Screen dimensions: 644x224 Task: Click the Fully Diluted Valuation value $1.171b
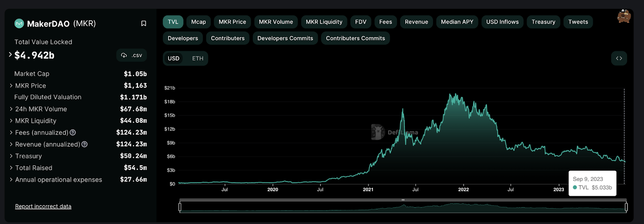click(133, 97)
